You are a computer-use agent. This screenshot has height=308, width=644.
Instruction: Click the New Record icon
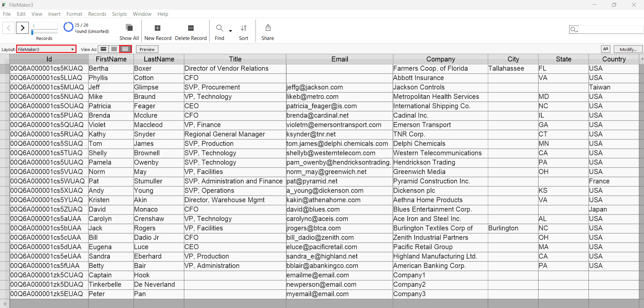tap(157, 28)
